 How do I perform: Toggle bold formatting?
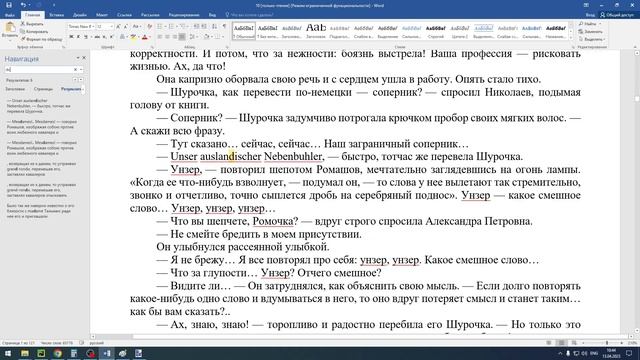coord(71,37)
